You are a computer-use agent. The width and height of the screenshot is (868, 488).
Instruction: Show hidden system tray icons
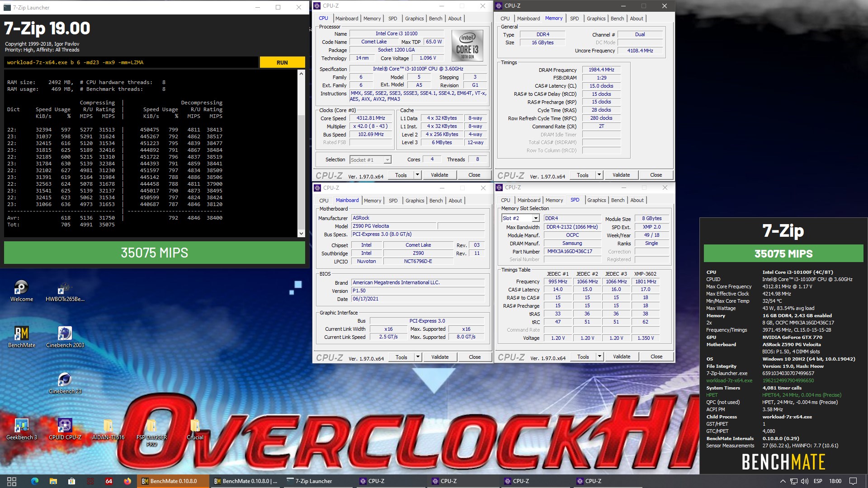click(x=783, y=481)
